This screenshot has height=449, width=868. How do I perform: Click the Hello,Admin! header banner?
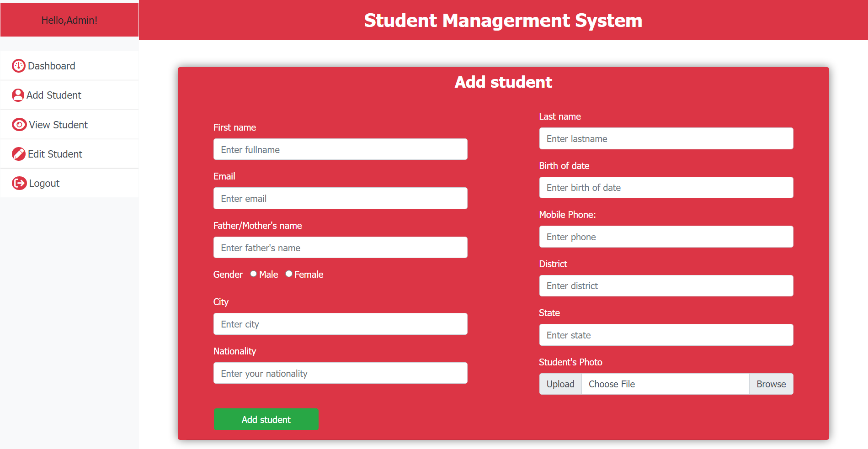(x=69, y=20)
